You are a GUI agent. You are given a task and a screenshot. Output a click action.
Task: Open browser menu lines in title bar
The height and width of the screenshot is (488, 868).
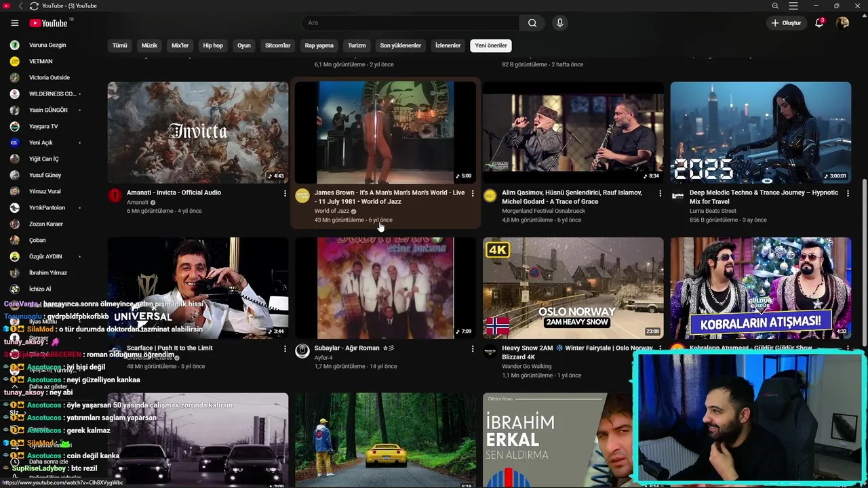tap(793, 6)
